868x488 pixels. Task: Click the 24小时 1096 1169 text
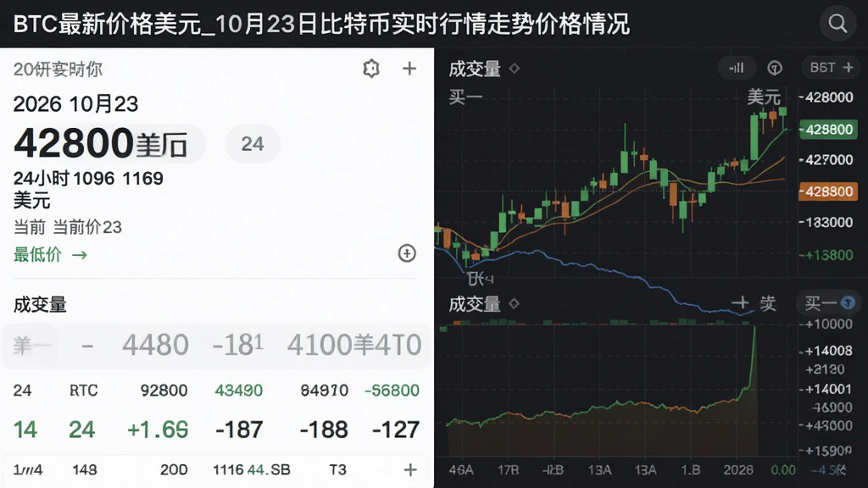pyautogui.click(x=88, y=178)
